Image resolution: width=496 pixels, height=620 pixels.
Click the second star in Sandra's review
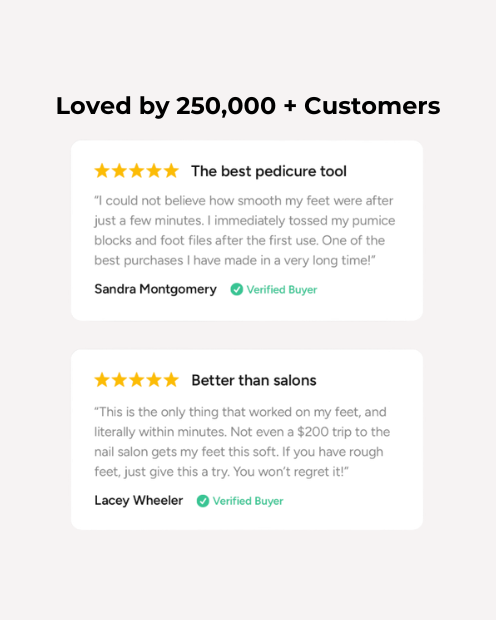coord(119,171)
